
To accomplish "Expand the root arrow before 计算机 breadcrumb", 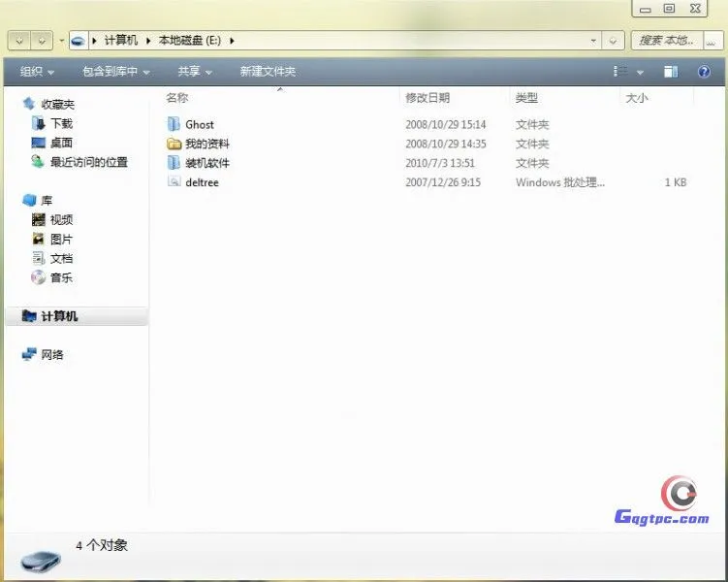I will tap(94, 41).
